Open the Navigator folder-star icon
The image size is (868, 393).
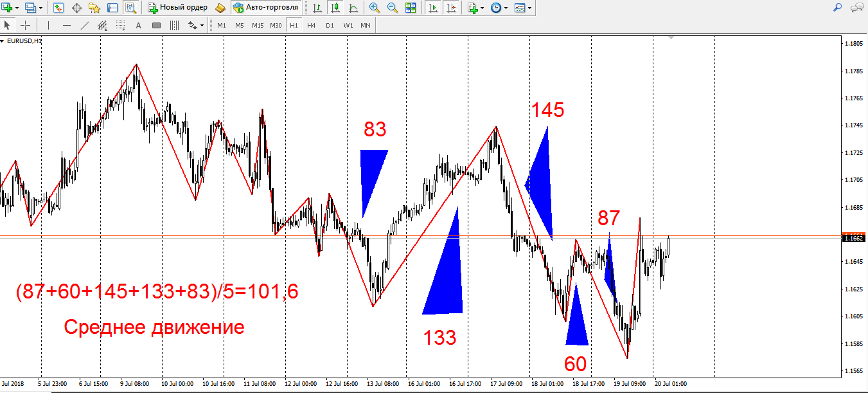94,8
